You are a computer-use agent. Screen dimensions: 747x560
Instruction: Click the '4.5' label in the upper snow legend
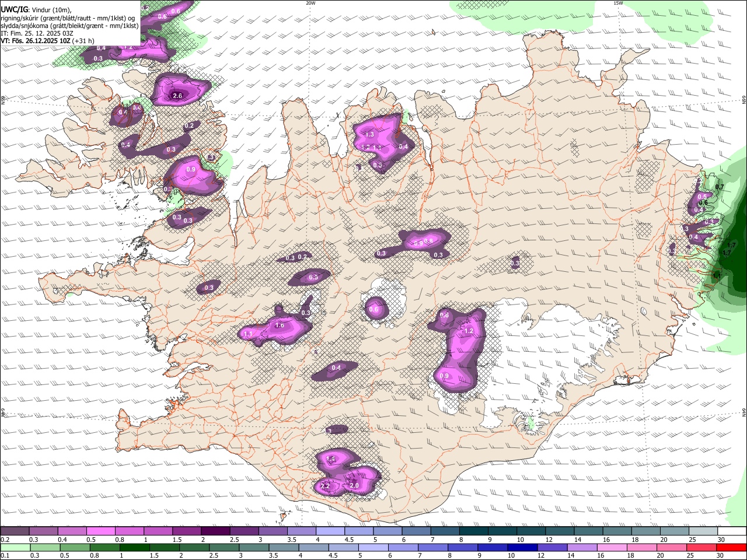349,540
